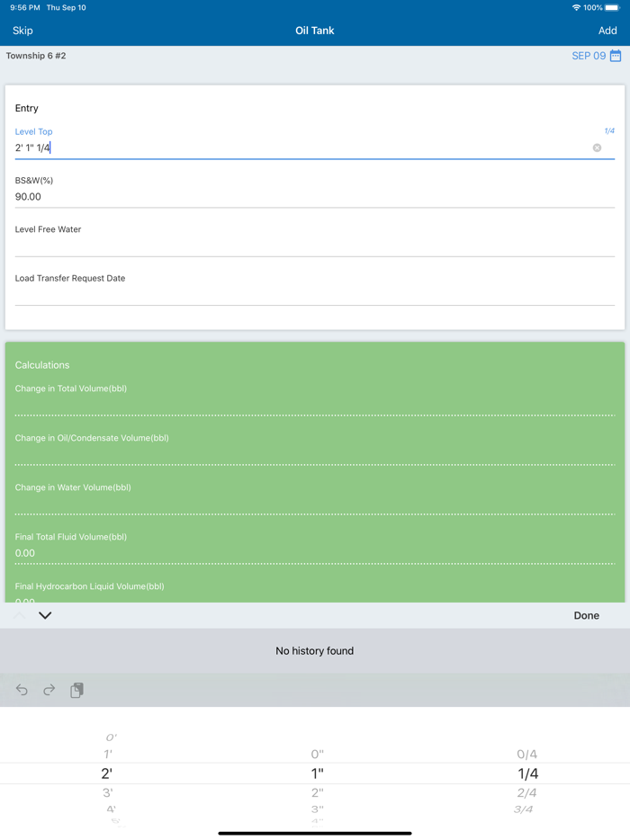630x840 pixels.
Task: Tap the battery status icon
Action: [x=613, y=7]
